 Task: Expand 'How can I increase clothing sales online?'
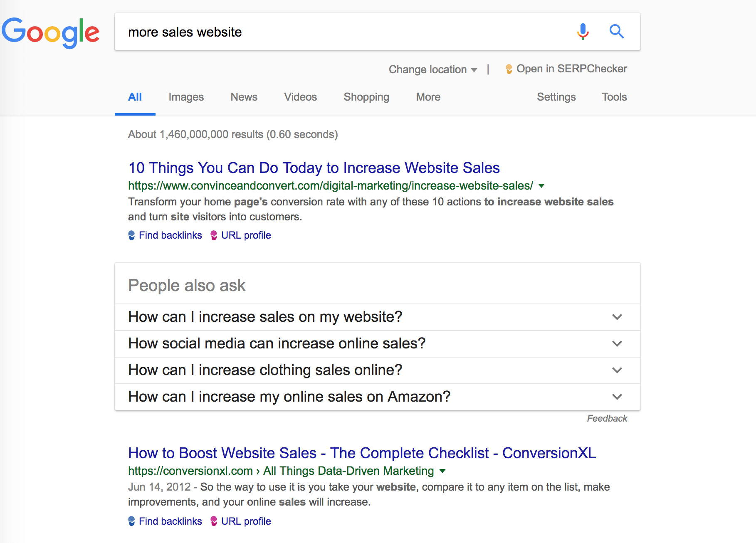tap(378, 370)
